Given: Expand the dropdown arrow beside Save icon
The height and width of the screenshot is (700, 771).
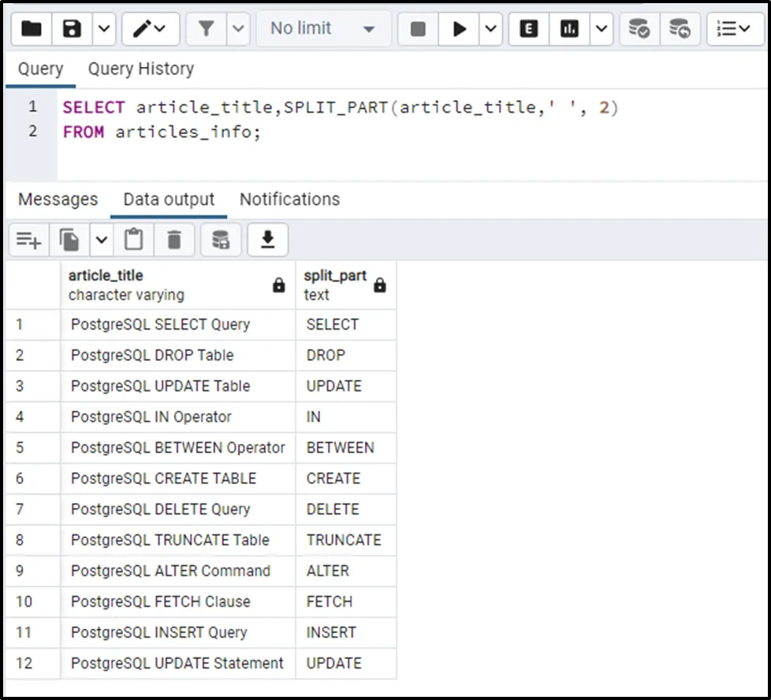Looking at the screenshot, I should coord(104,29).
